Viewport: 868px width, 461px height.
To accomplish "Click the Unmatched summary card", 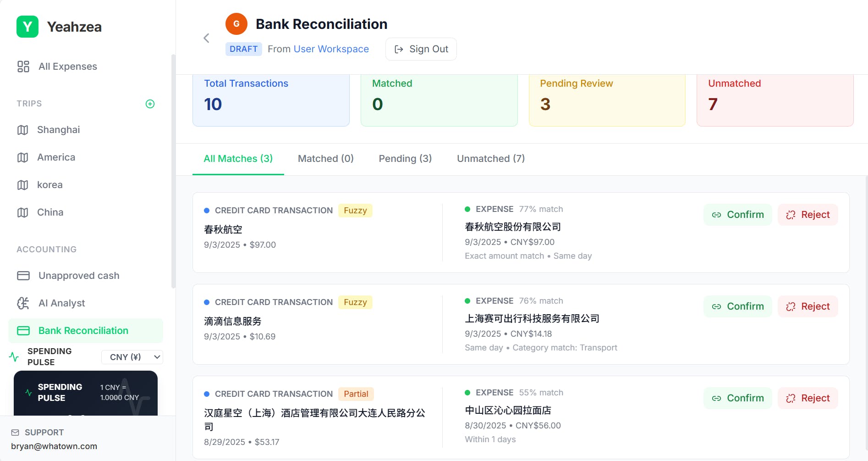I will pyautogui.click(x=775, y=100).
